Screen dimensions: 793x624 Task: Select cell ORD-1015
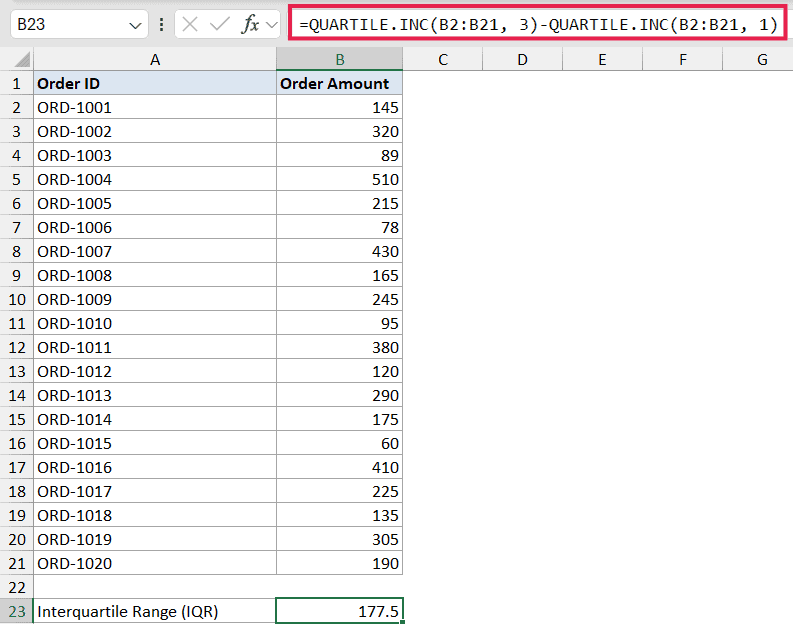point(155,443)
